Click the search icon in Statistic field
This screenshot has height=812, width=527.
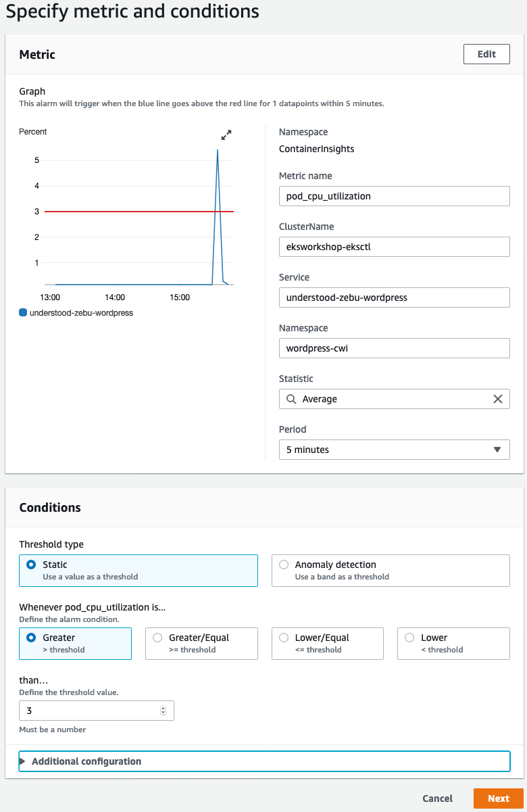point(291,399)
